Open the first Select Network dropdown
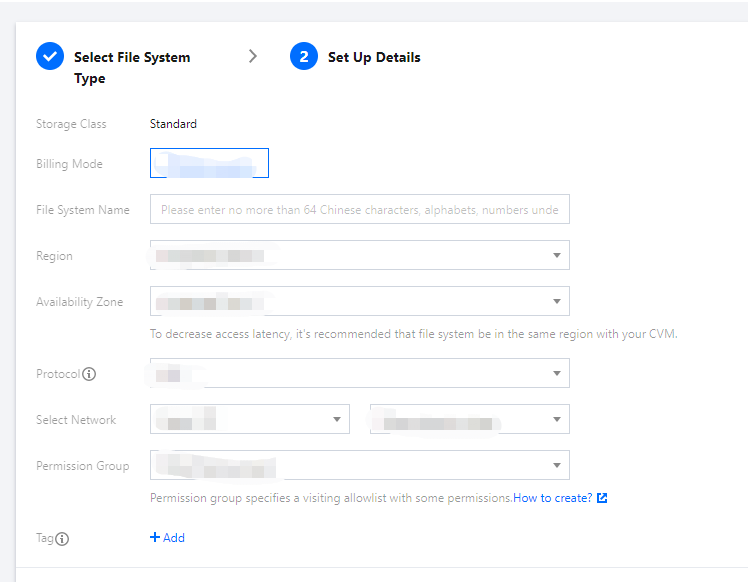This screenshot has height=582, width=748. click(337, 420)
